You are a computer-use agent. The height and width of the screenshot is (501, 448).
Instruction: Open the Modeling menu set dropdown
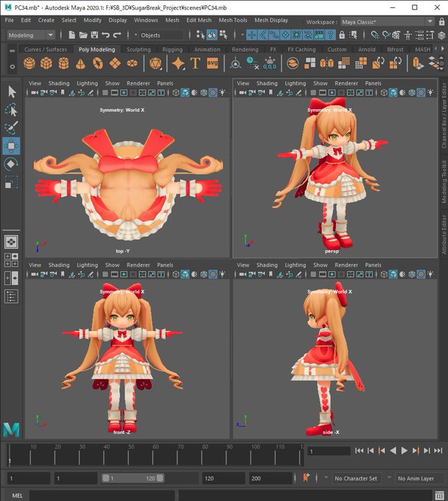click(31, 35)
